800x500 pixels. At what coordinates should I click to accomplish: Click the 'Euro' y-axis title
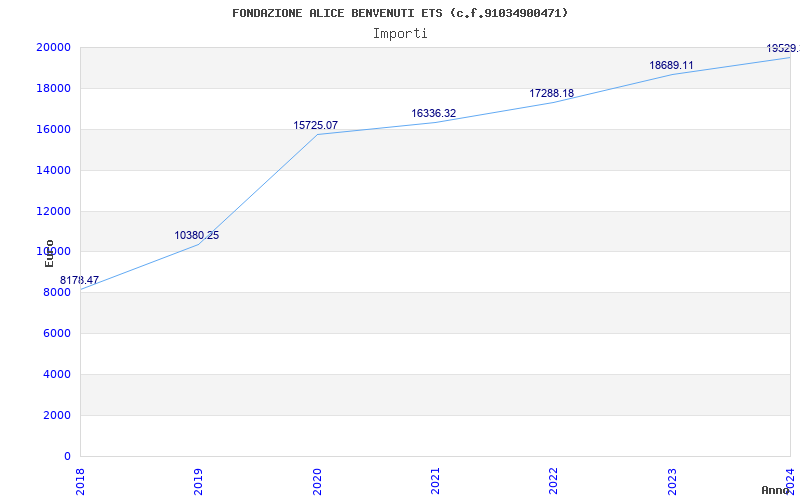click(x=49, y=253)
